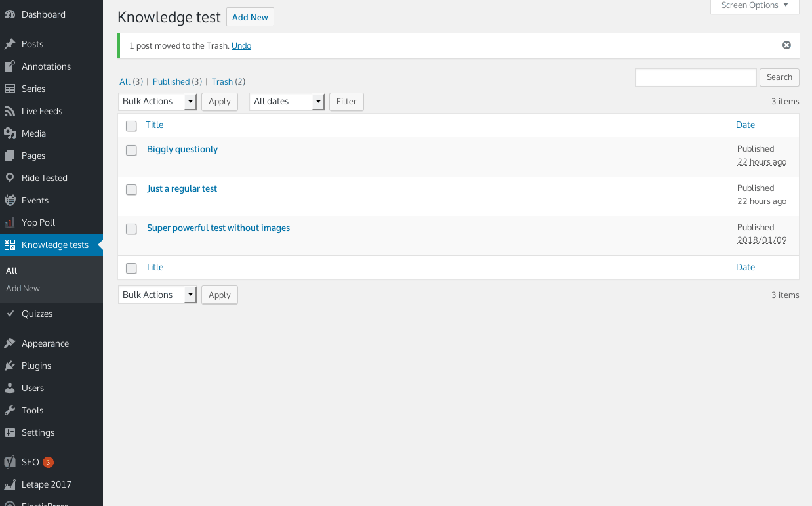
Task: Focus the search posts text field
Action: [x=696, y=77]
